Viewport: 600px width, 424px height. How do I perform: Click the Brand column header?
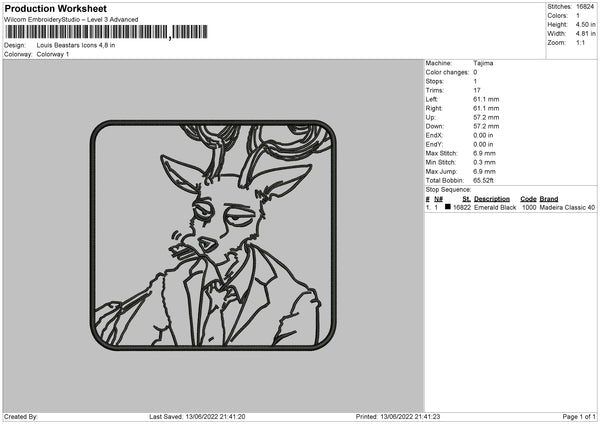pos(549,199)
